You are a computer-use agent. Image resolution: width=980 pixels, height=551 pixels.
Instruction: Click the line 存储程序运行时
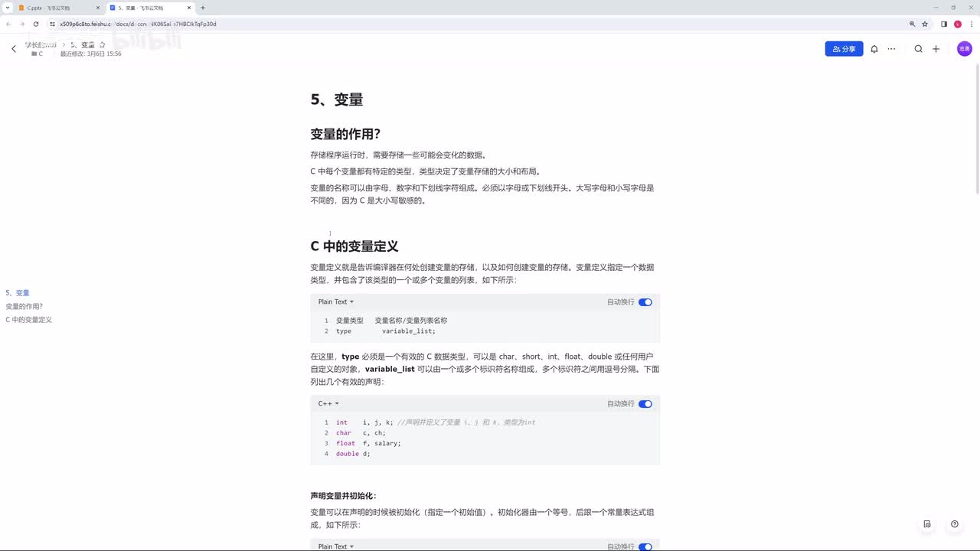point(398,155)
